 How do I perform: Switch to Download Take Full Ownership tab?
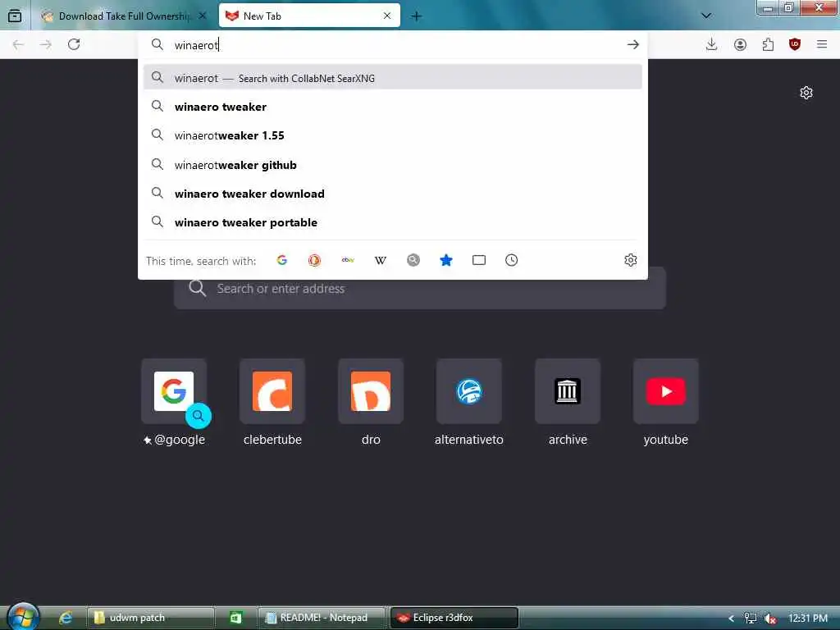click(x=125, y=16)
